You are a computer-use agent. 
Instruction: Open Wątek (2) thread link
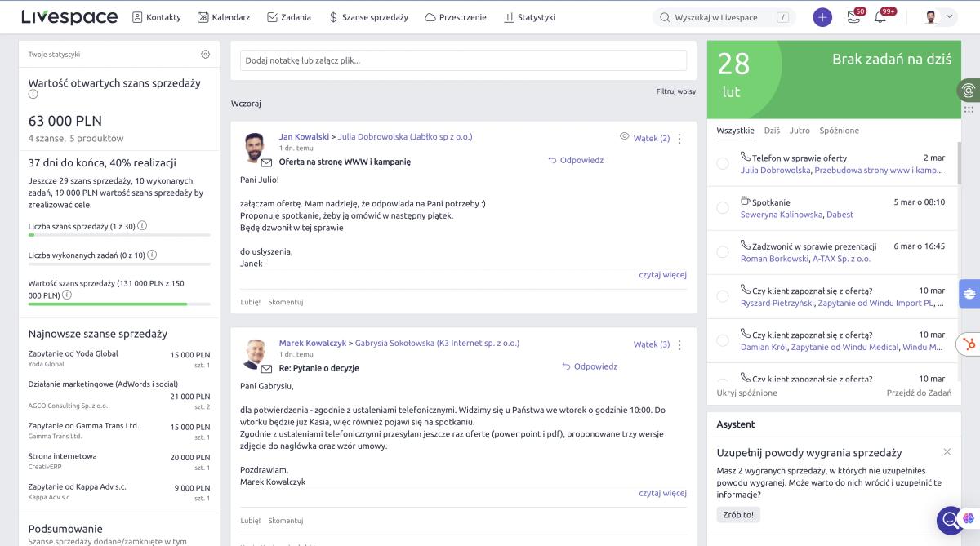coord(652,138)
